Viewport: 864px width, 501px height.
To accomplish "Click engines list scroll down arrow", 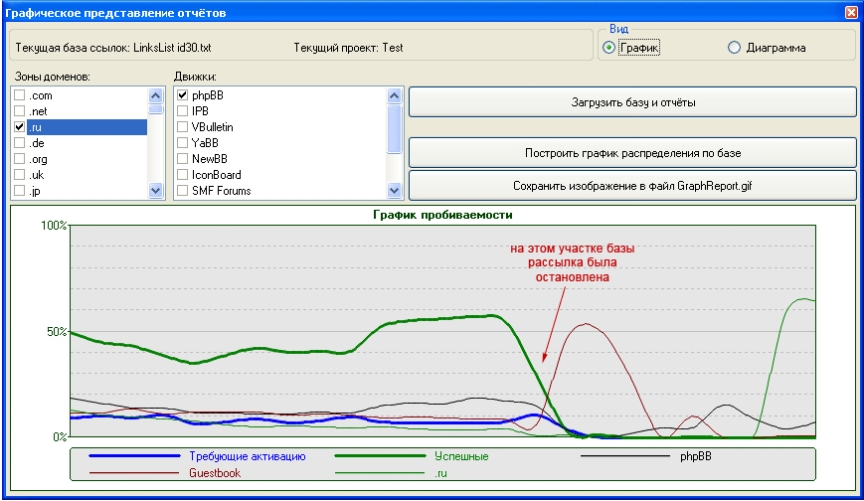I will 394,191.
